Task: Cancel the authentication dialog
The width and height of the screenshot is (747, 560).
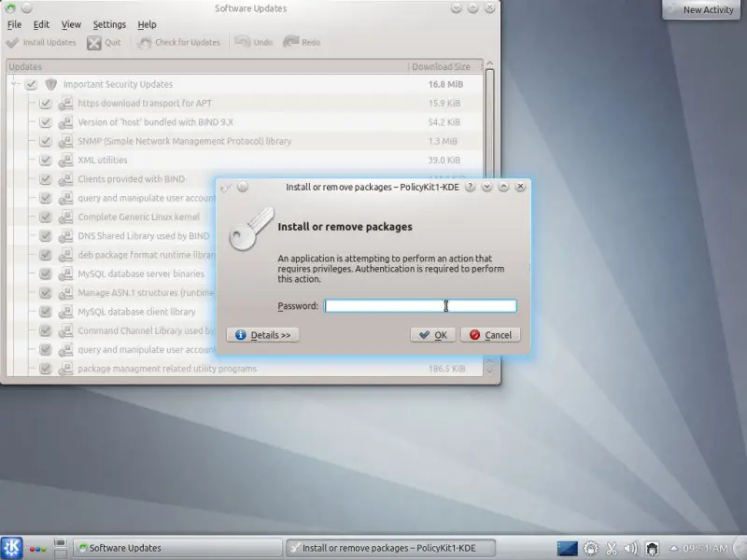Action: click(491, 335)
